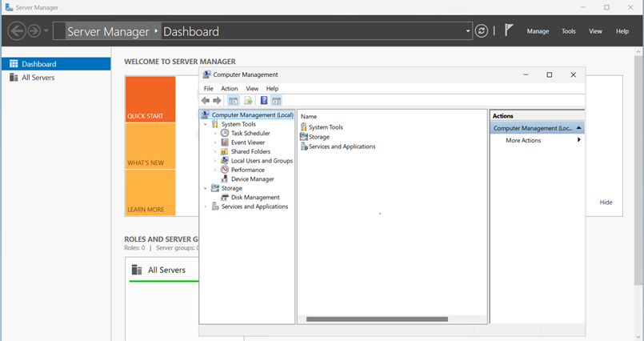Click Name column header
Image resolution: width=644 pixels, height=341 pixels.
(309, 116)
